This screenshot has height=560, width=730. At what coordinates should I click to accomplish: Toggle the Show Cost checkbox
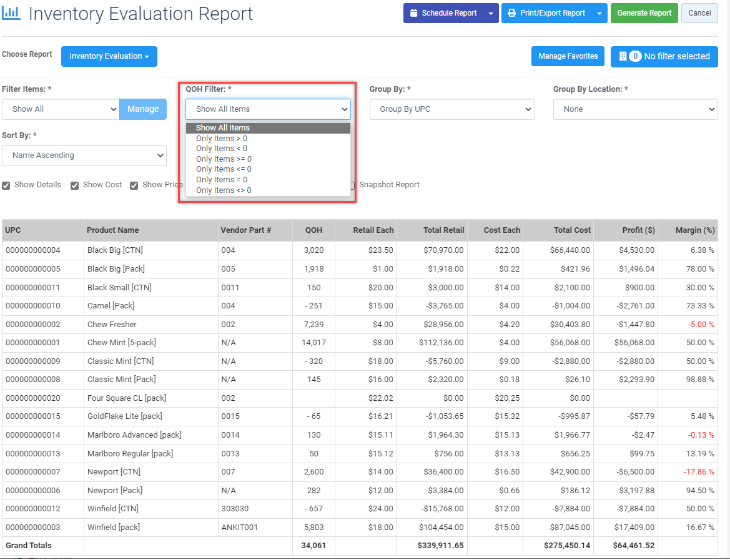[x=74, y=186]
